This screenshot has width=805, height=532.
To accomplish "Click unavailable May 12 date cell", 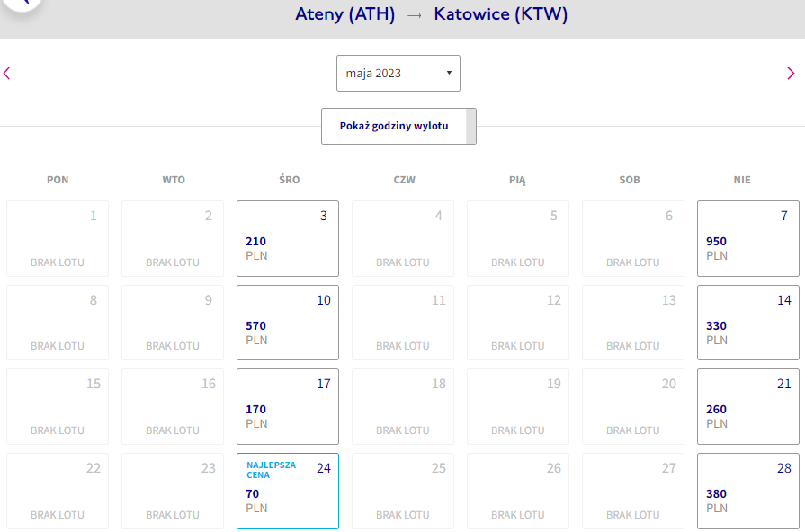I will [518, 323].
